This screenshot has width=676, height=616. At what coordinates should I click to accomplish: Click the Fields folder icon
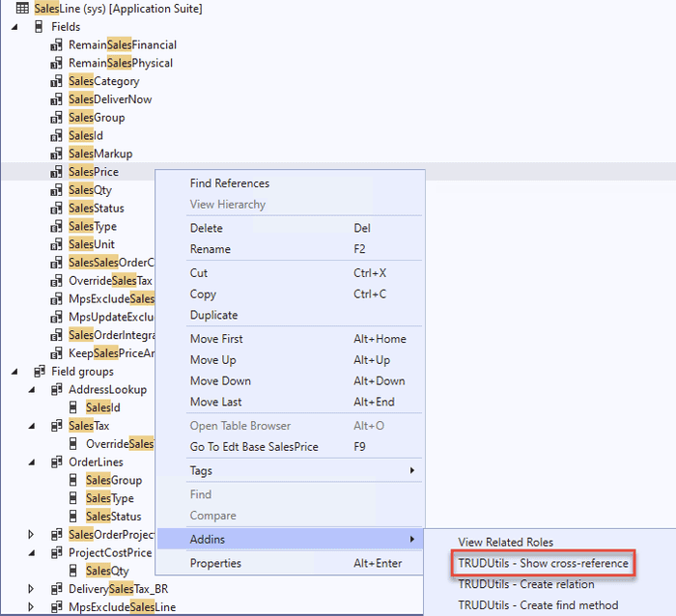point(39,27)
